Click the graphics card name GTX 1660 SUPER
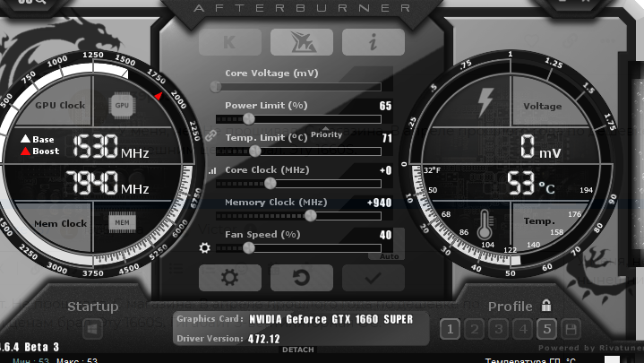 coord(331,319)
